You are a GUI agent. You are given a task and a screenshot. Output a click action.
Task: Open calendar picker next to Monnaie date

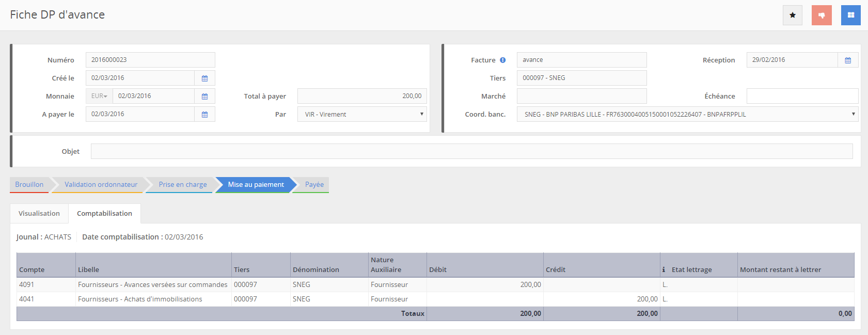pyautogui.click(x=204, y=96)
